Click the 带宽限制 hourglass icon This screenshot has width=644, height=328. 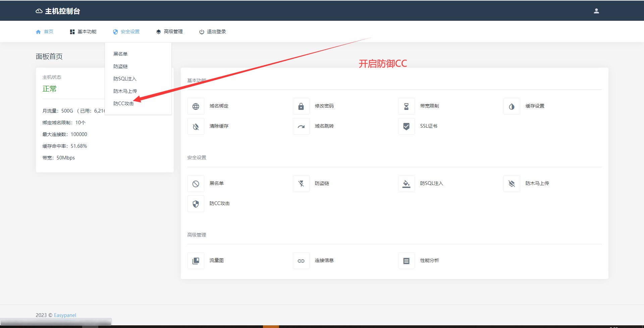[x=406, y=107]
